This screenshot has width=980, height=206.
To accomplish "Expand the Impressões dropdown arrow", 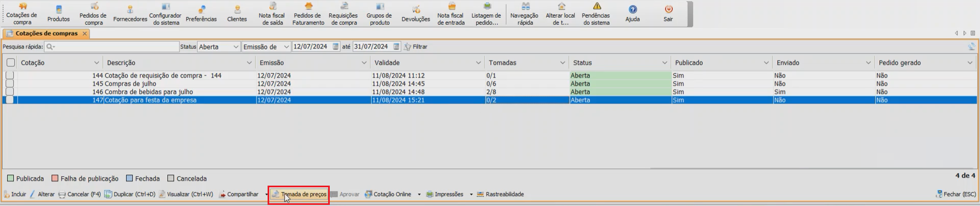I will (x=471, y=194).
